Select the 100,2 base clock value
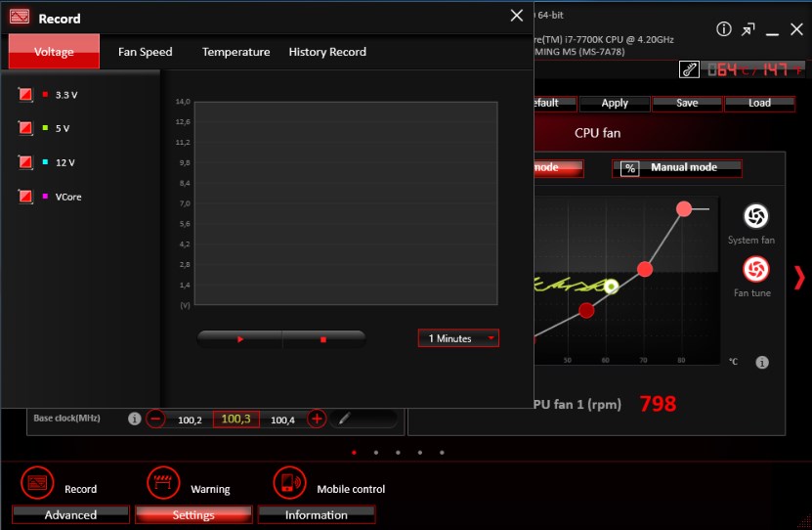The image size is (812, 530). click(x=190, y=420)
